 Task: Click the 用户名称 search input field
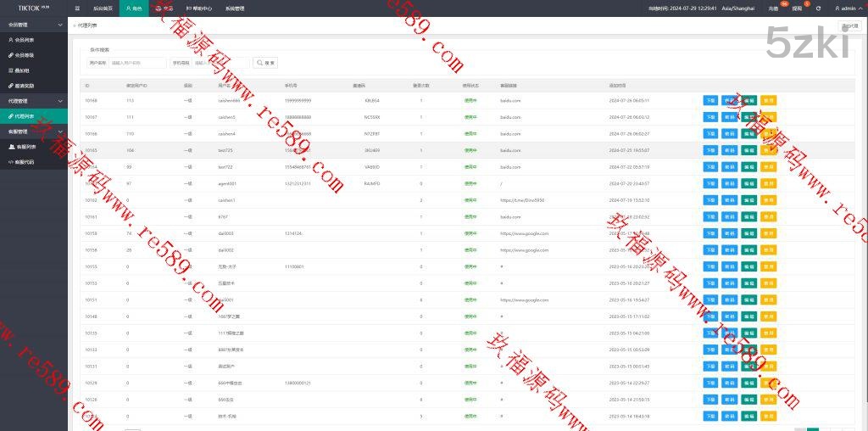[137, 63]
